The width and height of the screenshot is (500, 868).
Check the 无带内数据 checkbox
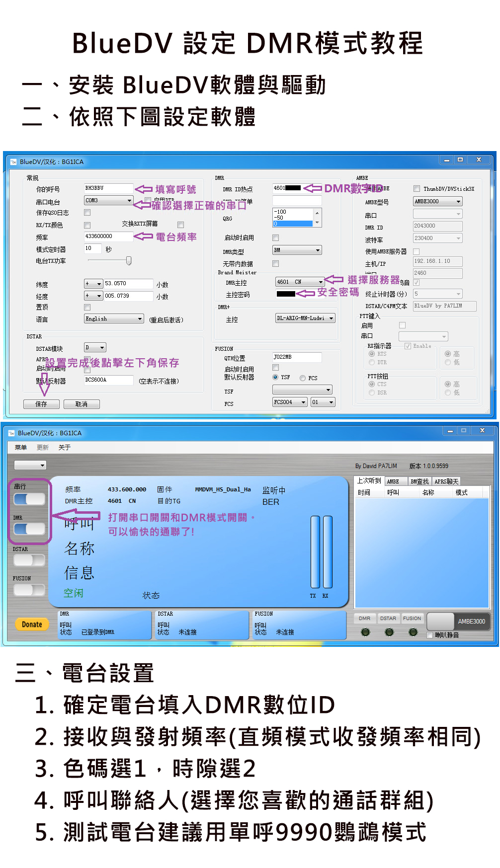pyautogui.click(x=276, y=264)
